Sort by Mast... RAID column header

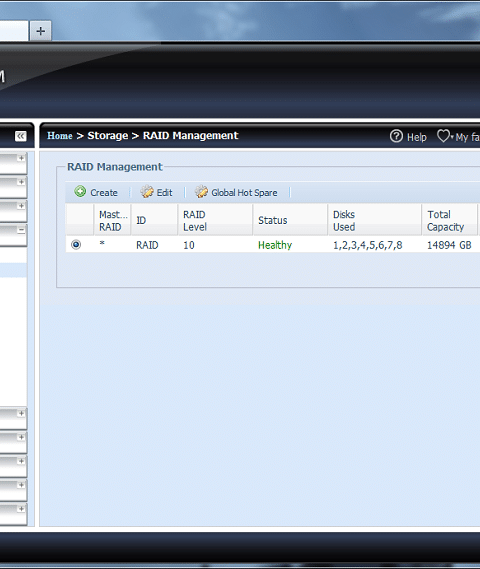coord(112,220)
